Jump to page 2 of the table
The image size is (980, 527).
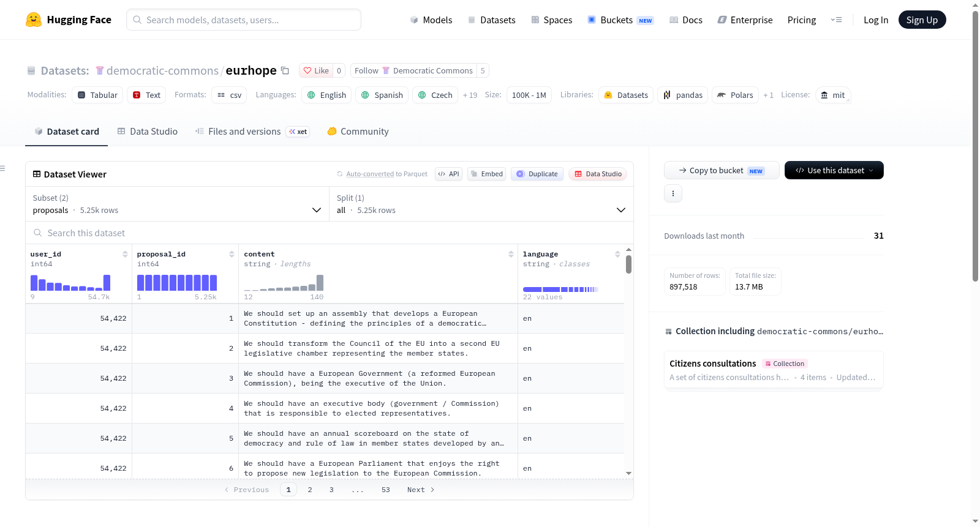point(310,490)
